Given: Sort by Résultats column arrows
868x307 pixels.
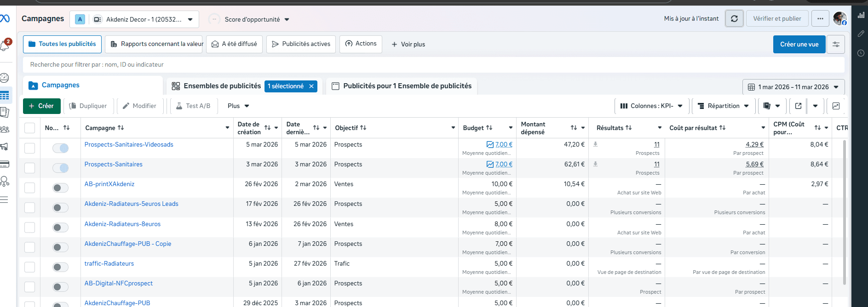Looking at the screenshot, I should coord(628,128).
